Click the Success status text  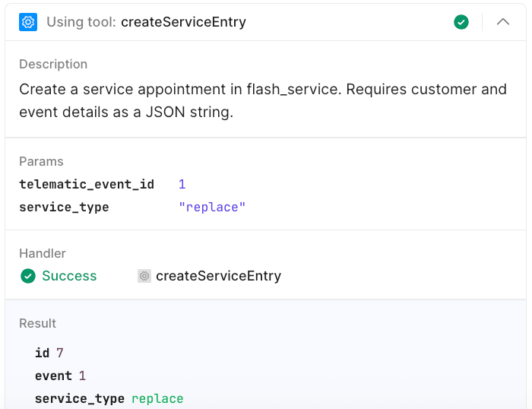(69, 276)
